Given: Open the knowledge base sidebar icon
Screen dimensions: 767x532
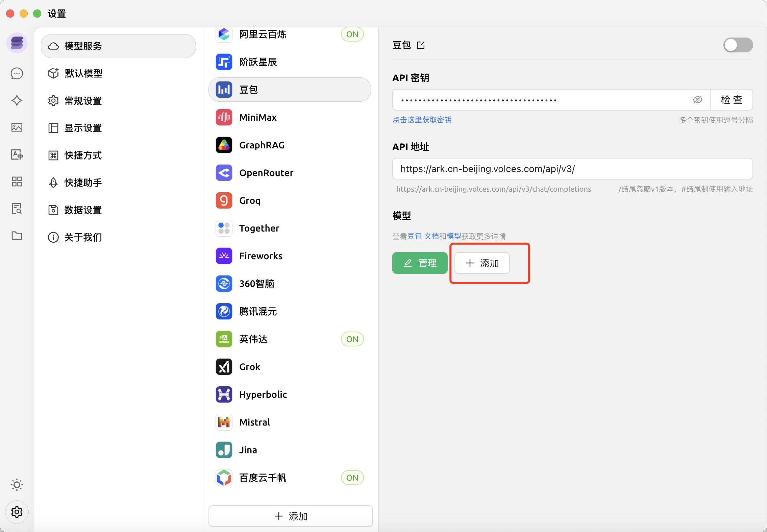Looking at the screenshot, I should click(x=17, y=209).
